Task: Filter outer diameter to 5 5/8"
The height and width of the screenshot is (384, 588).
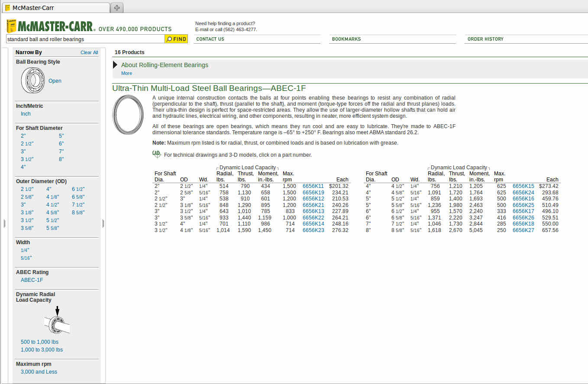Action: click(52, 228)
